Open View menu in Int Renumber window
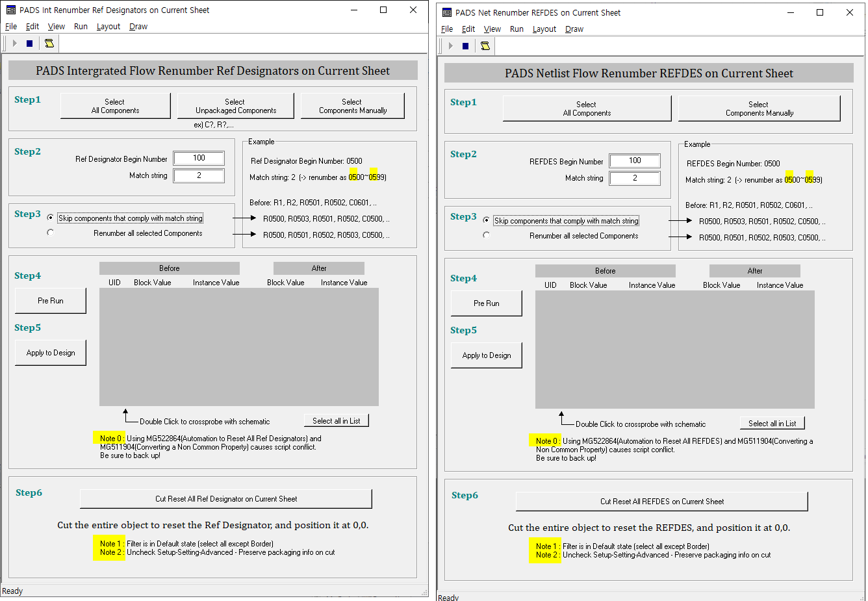Image resolution: width=868 pixels, height=601 pixels. click(57, 27)
